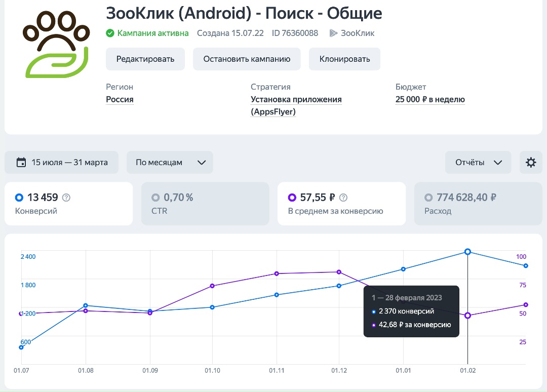
Task: Click the Клонировать button
Action: (x=344, y=59)
